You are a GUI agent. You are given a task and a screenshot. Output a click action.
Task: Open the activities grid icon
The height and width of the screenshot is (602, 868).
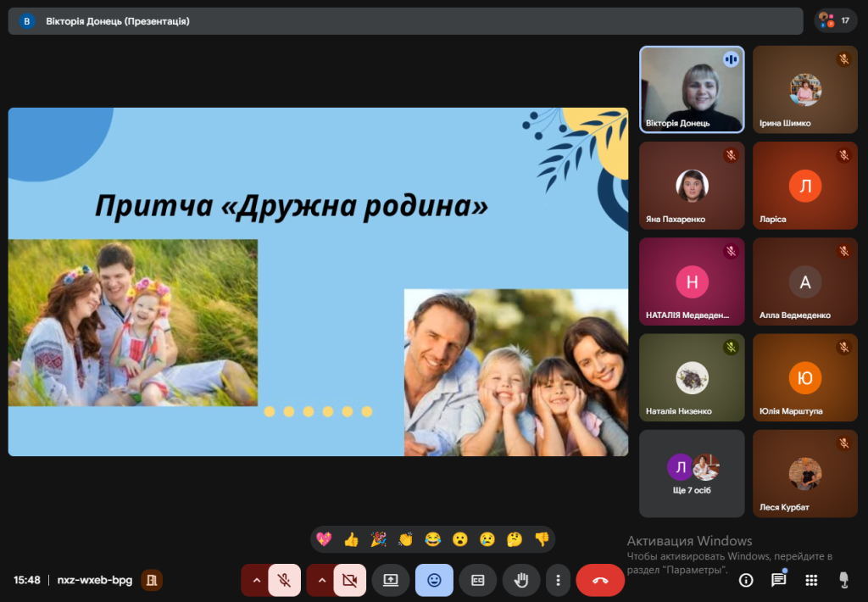811,580
